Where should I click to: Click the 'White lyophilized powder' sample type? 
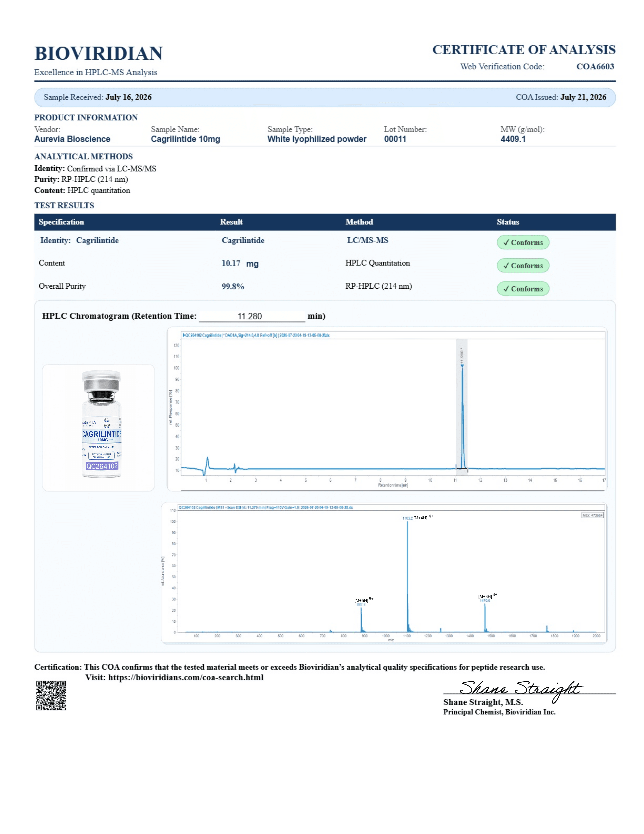pos(317,139)
